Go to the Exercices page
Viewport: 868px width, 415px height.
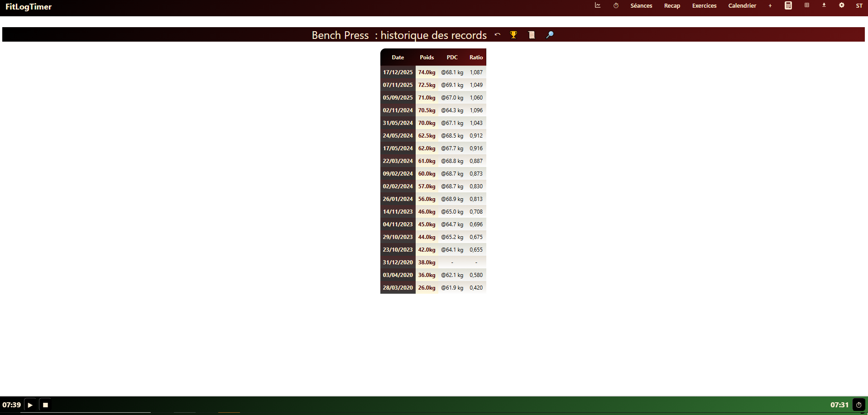click(x=704, y=6)
